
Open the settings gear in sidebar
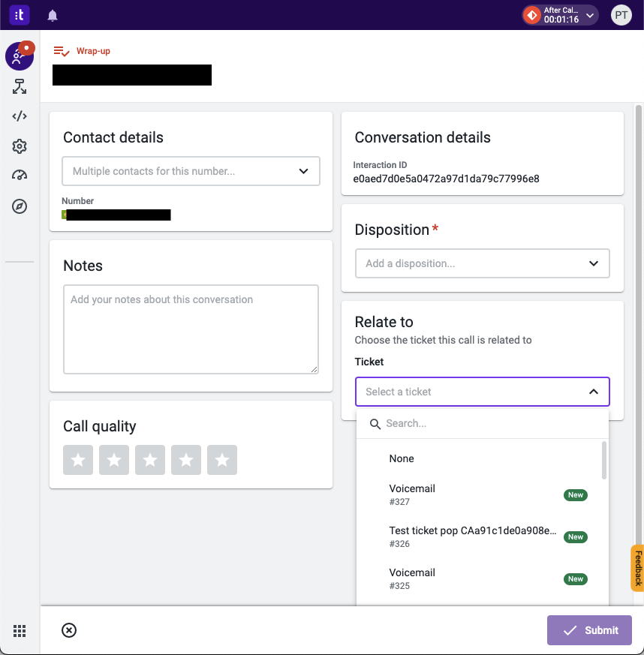pyautogui.click(x=20, y=146)
